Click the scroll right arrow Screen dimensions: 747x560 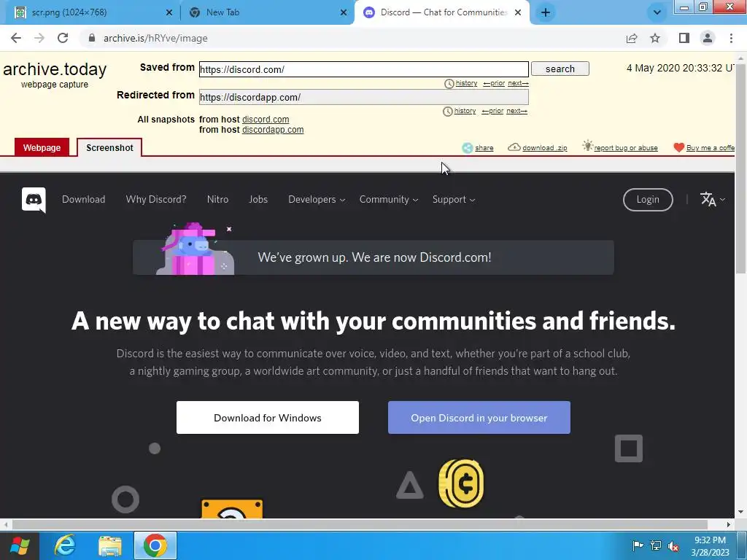click(x=729, y=525)
